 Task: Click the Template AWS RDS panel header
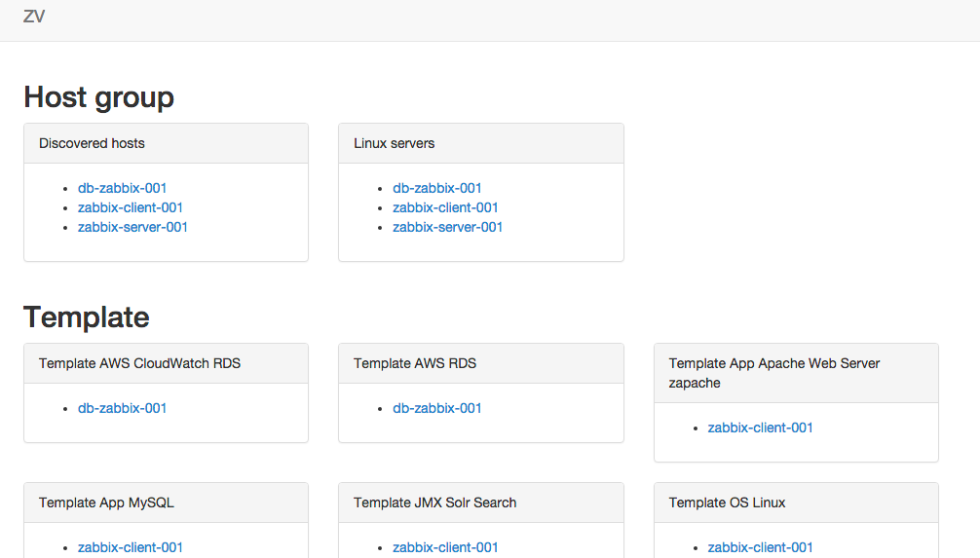(x=480, y=363)
